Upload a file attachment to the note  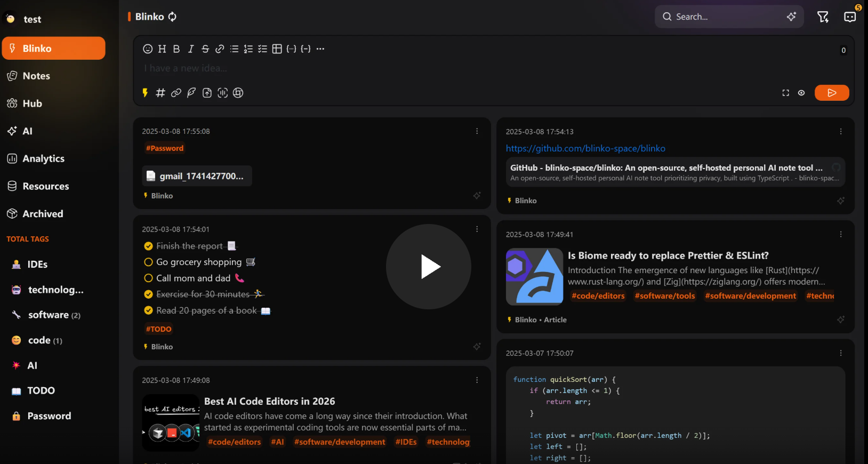(207, 93)
